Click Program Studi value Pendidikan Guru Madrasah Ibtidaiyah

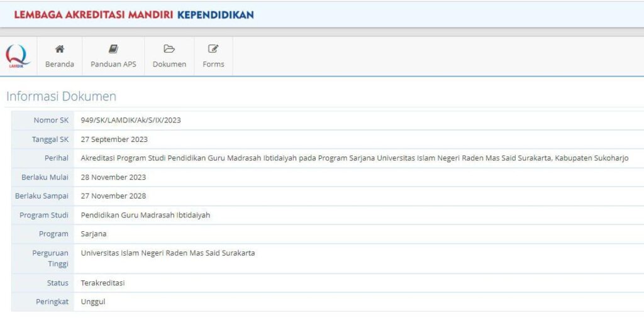coord(145,215)
